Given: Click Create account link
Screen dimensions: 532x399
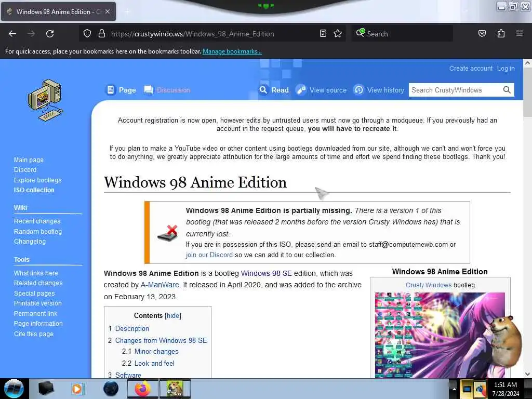Looking at the screenshot, I should [x=471, y=68].
